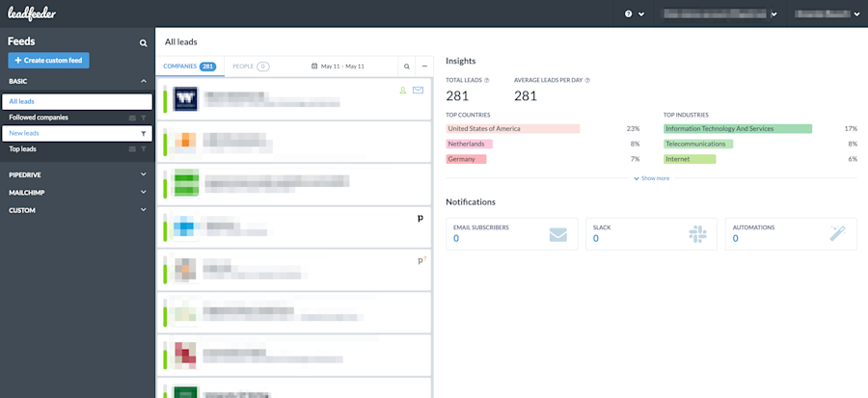Screen dimensions: 868x398
Task: Open the Automations notification card
Action: click(x=791, y=234)
